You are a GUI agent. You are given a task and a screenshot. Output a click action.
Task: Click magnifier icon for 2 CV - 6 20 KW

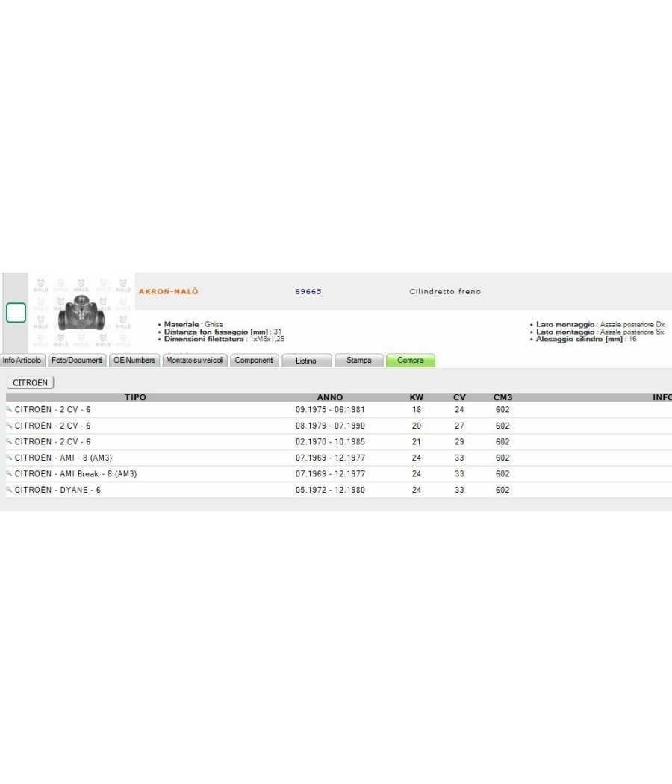(9, 425)
